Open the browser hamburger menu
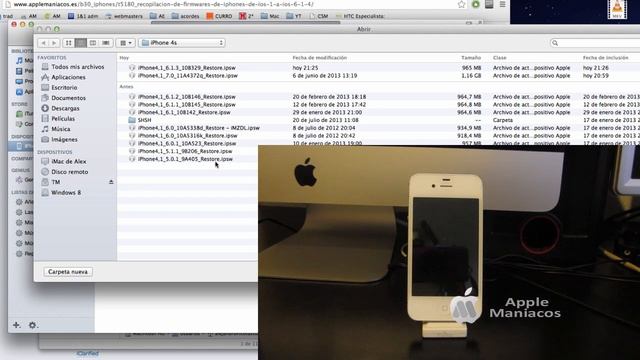The height and width of the screenshot is (360, 640). coord(502,4)
